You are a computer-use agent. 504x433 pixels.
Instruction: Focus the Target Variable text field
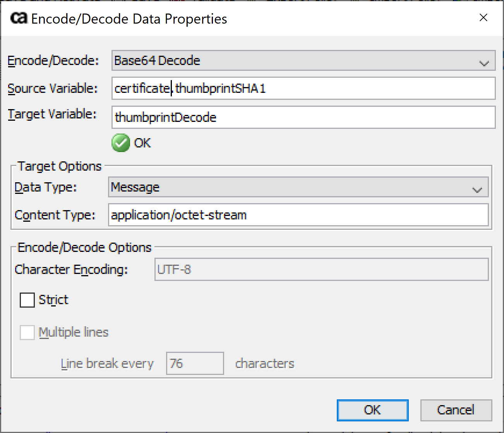(303, 117)
